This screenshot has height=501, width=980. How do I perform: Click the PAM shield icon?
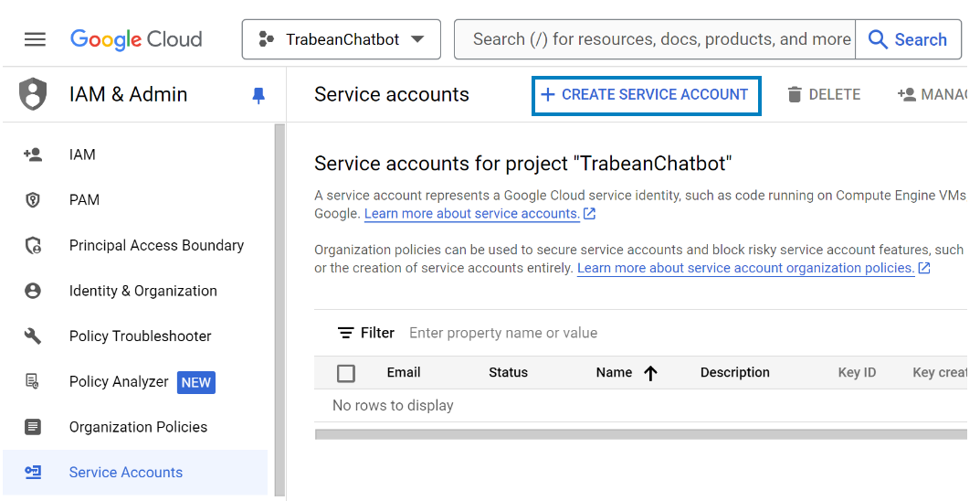point(33,200)
